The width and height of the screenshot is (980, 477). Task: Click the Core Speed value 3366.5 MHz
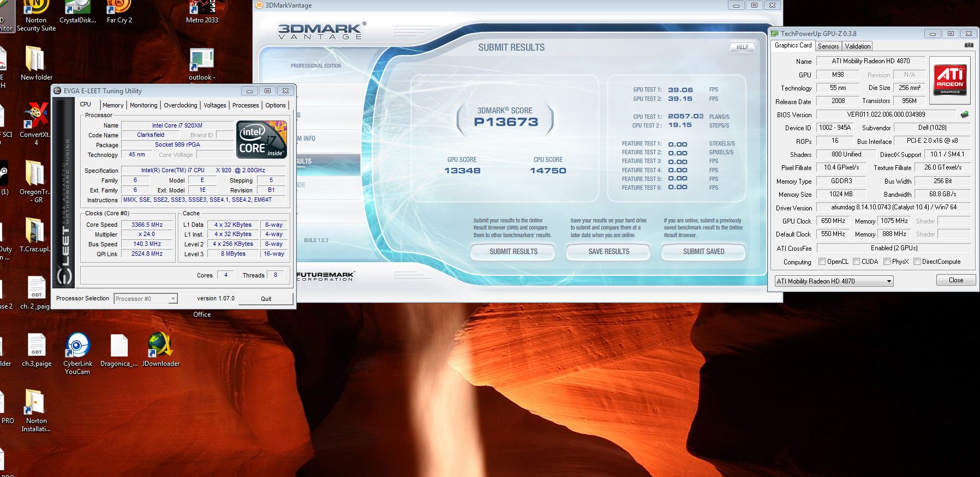coord(147,225)
